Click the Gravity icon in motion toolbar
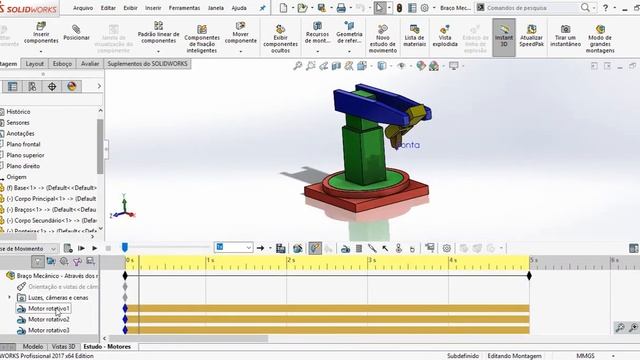Screen dimensions: 640x360 [412, 248]
